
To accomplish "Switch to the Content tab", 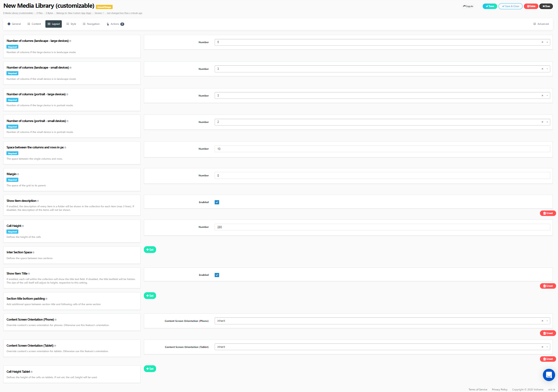I will coord(34,24).
